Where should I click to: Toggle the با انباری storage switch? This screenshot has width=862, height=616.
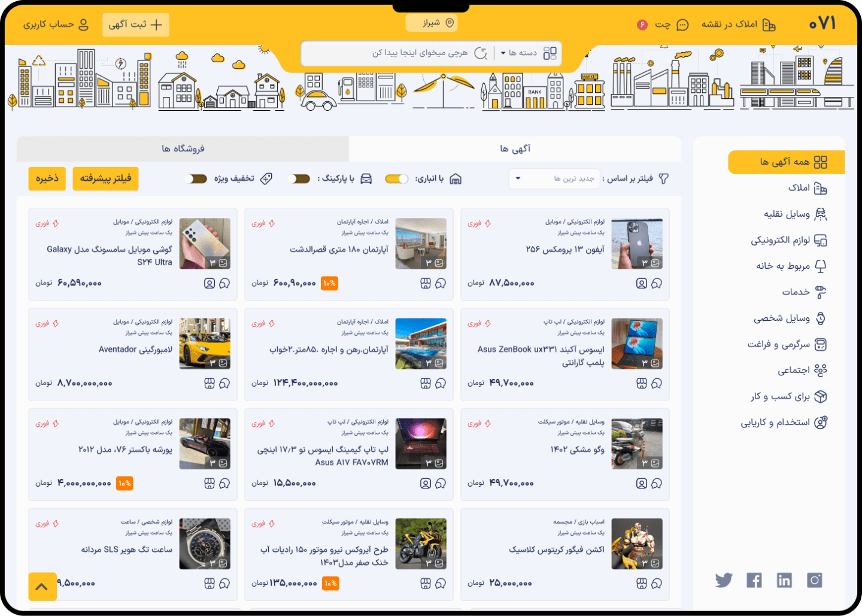click(x=397, y=178)
